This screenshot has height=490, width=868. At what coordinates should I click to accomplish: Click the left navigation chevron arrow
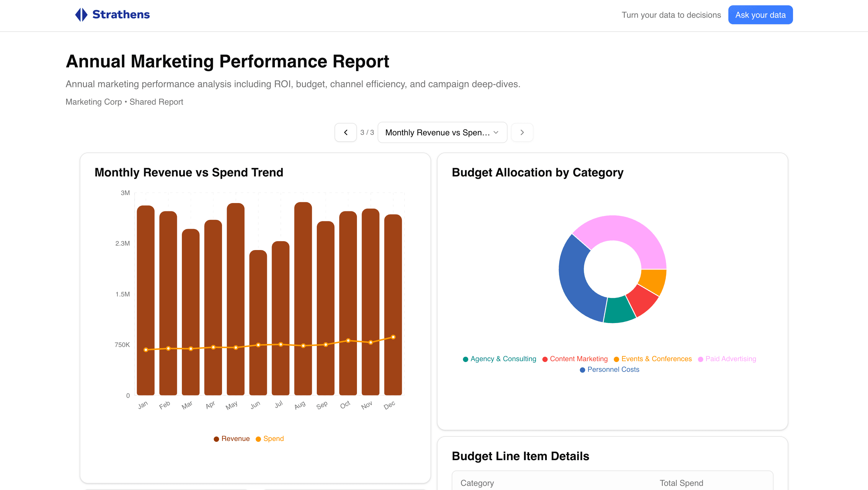pos(345,132)
